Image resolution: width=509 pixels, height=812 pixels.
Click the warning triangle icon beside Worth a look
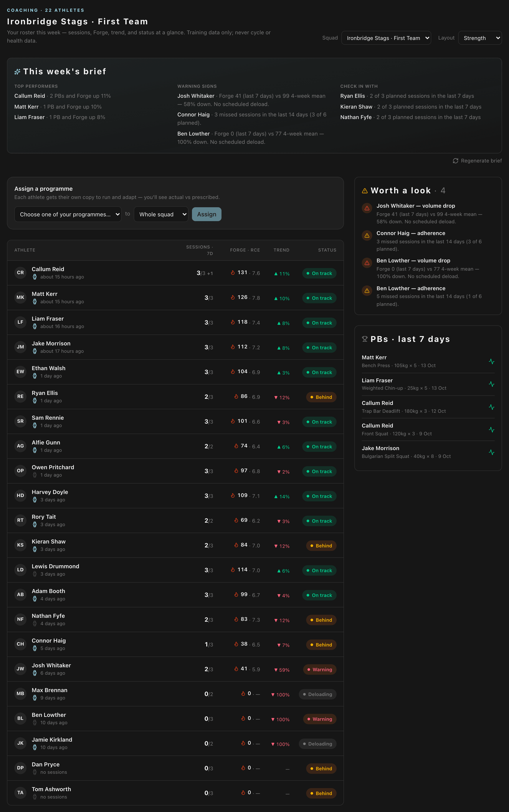coord(365,191)
